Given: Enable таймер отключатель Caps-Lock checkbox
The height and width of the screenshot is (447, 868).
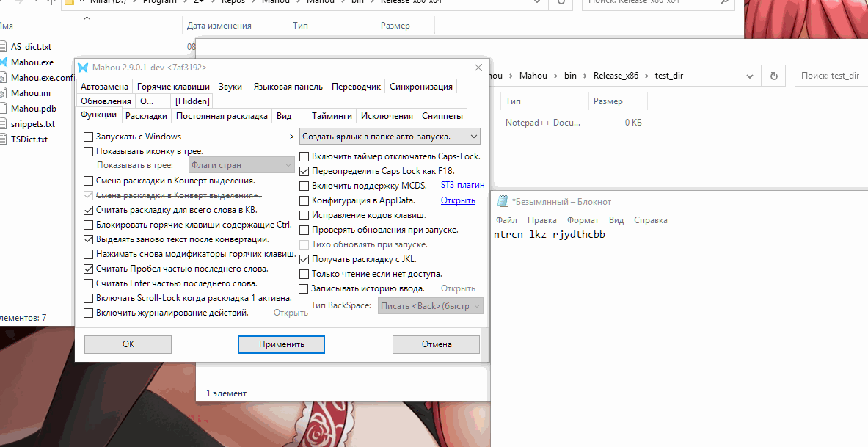Looking at the screenshot, I should click(x=304, y=157).
